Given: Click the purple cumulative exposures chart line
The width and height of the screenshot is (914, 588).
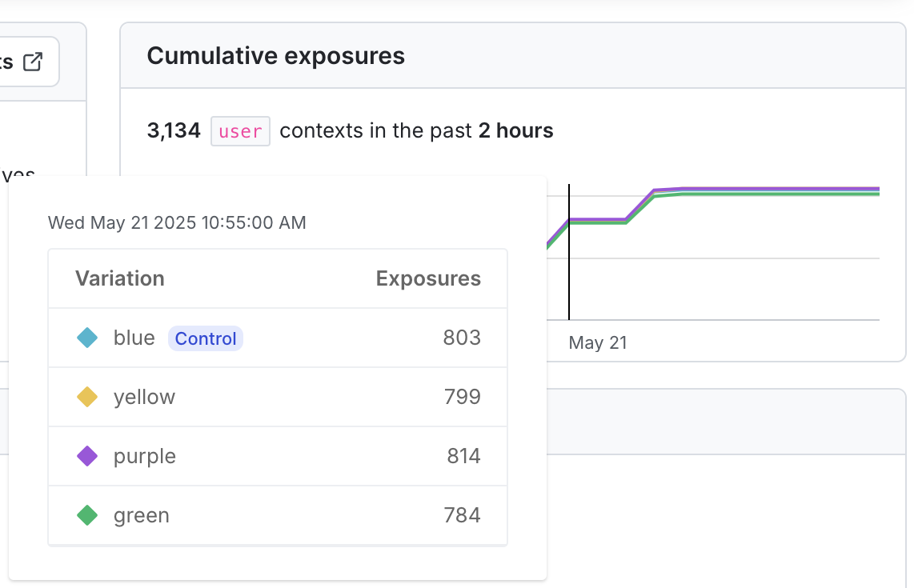Looking at the screenshot, I should 760,189.
